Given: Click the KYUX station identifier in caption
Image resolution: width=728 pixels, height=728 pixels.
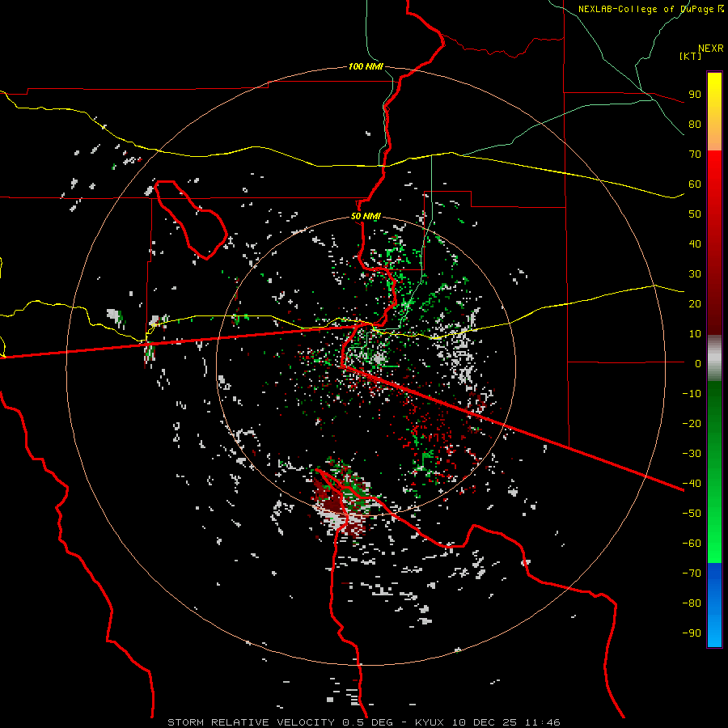Looking at the screenshot, I should (x=430, y=722).
